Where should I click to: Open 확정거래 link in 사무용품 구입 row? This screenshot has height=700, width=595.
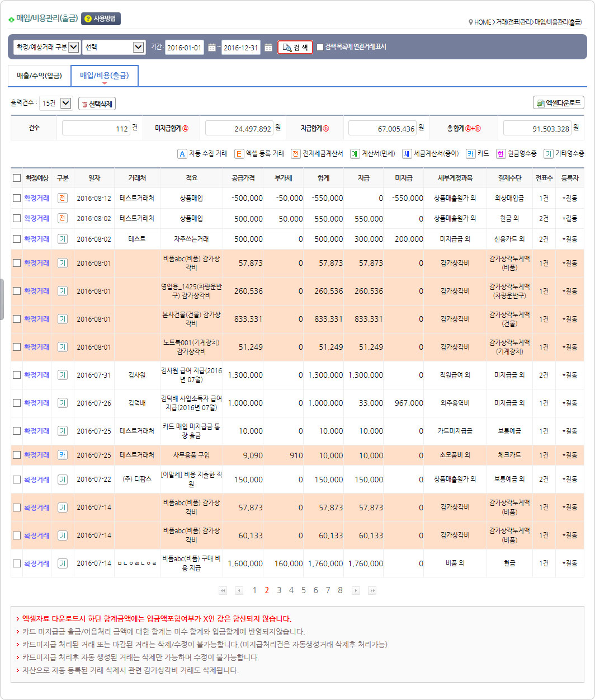[36, 455]
